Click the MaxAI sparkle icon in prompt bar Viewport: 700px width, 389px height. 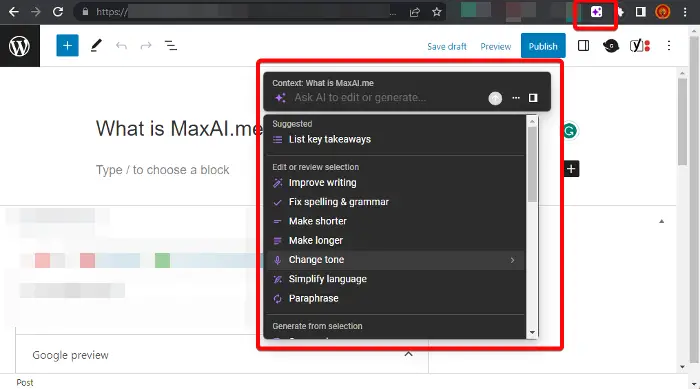point(280,98)
